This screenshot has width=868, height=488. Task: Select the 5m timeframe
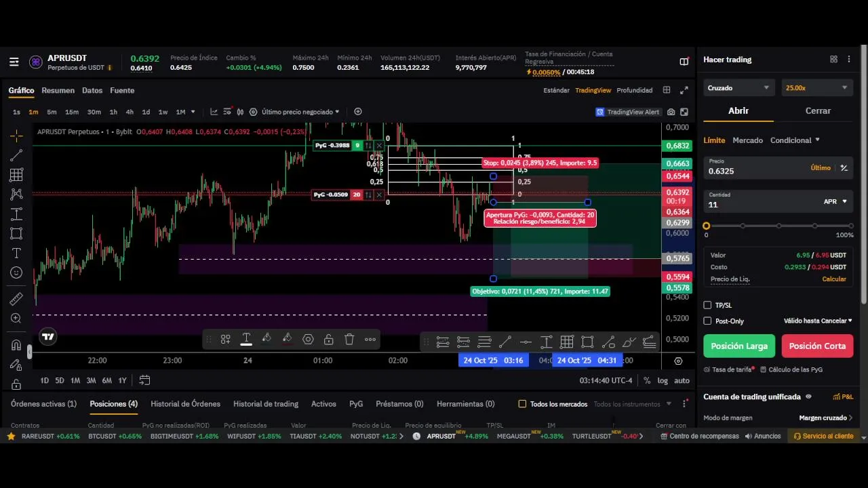pyautogui.click(x=52, y=112)
